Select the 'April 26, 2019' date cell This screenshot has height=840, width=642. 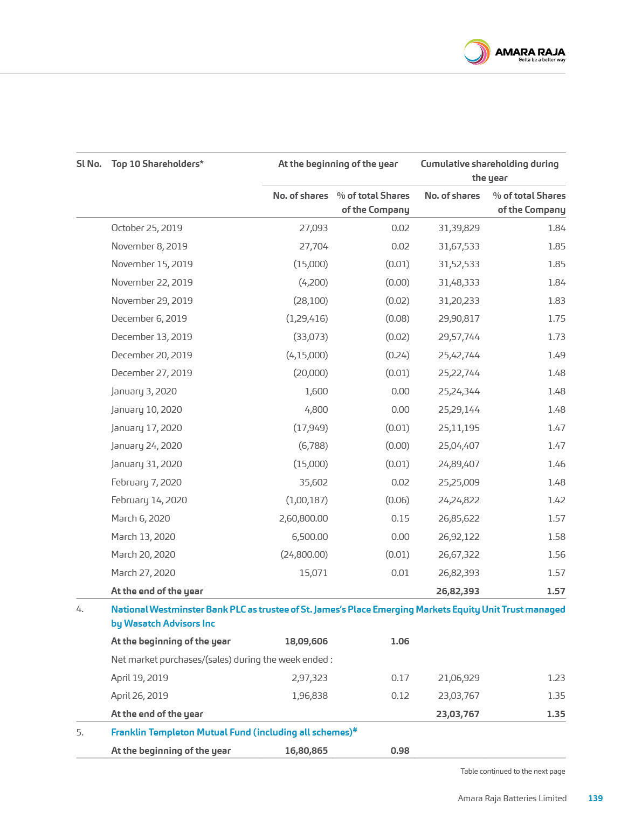[x=140, y=696]
